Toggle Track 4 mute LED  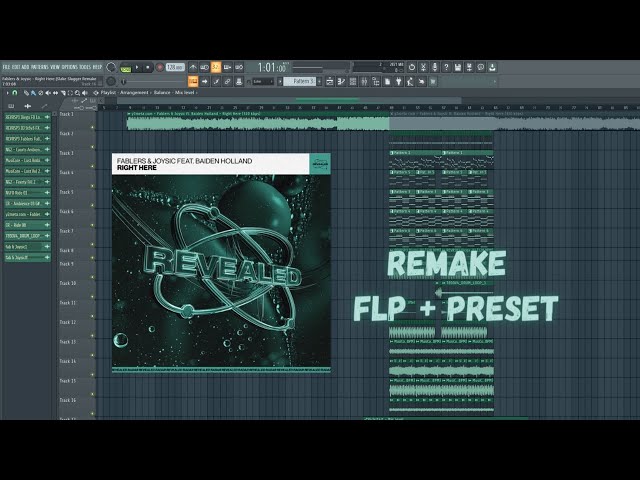pyautogui.click(x=93, y=186)
